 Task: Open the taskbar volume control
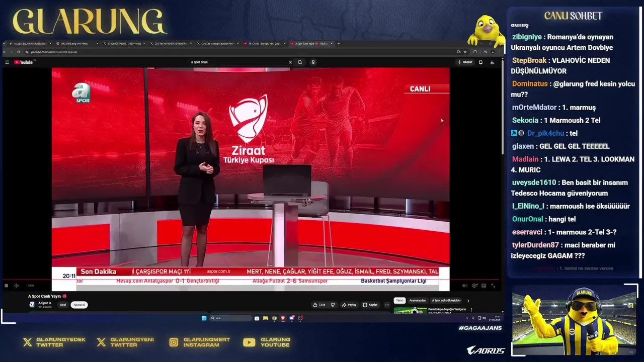[485, 318]
